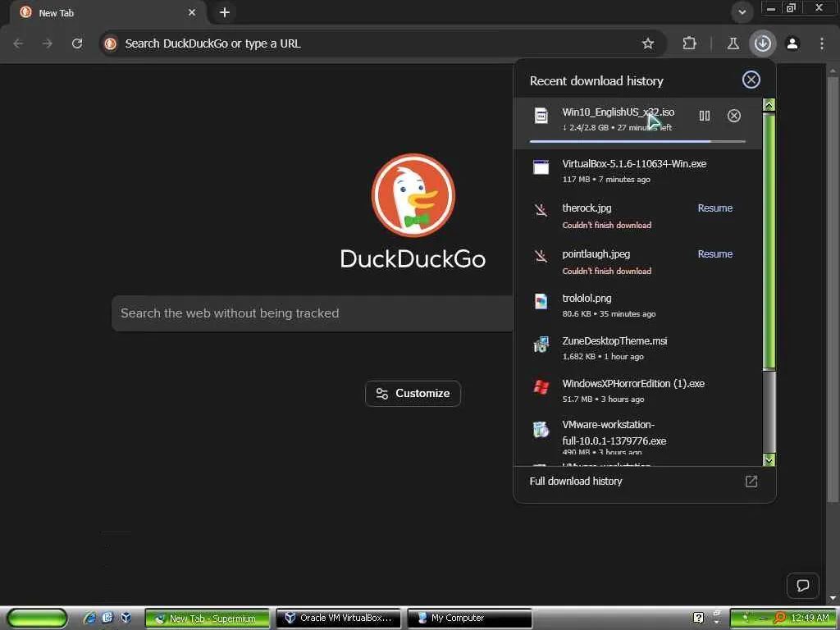The width and height of the screenshot is (840, 630).
Task: Click the help tray icon with question mark
Action: click(x=699, y=618)
